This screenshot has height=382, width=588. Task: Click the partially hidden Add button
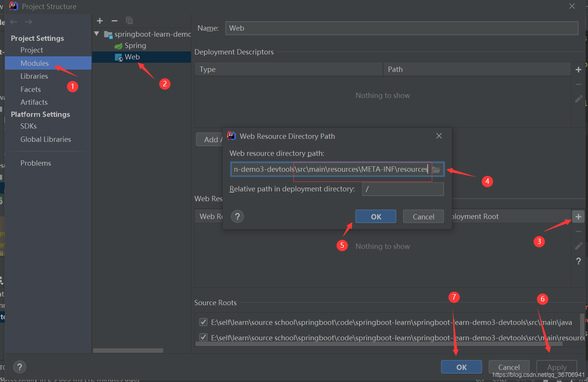coord(209,140)
